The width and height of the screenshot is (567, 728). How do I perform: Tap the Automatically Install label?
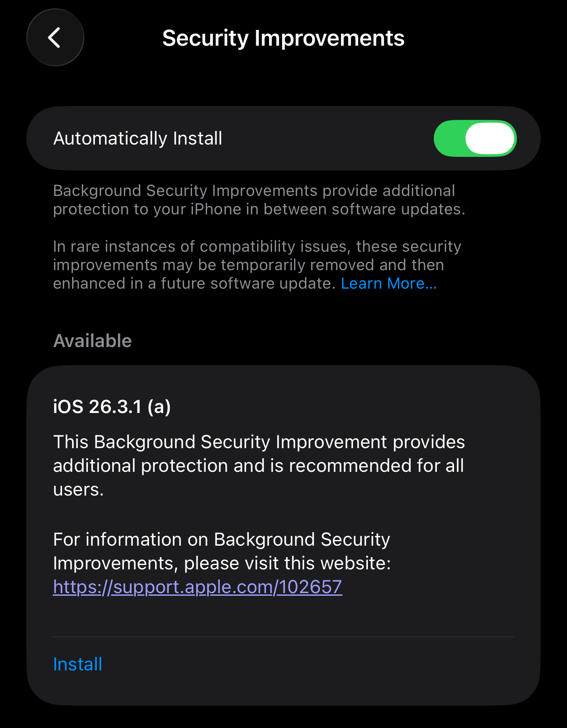tap(138, 138)
